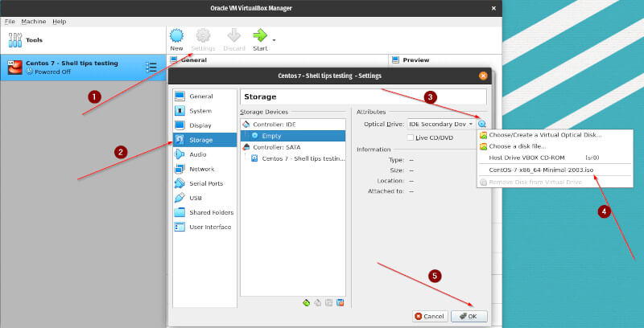Click the Cancel button in Settings

430,316
